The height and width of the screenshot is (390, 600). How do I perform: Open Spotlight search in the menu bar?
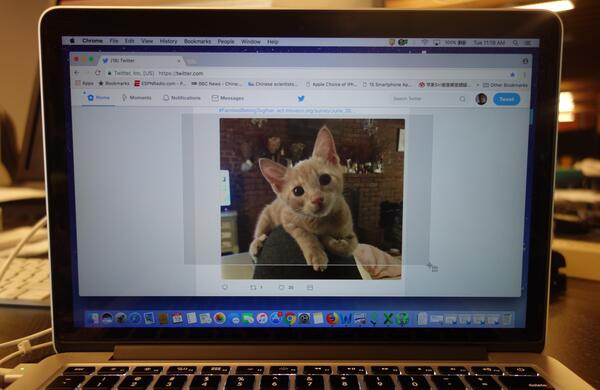point(516,43)
